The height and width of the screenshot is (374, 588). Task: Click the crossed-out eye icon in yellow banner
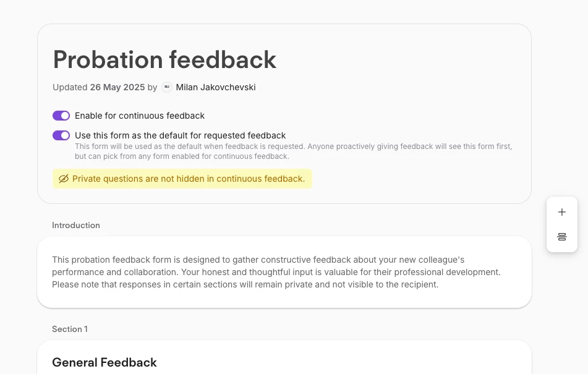pyautogui.click(x=63, y=179)
